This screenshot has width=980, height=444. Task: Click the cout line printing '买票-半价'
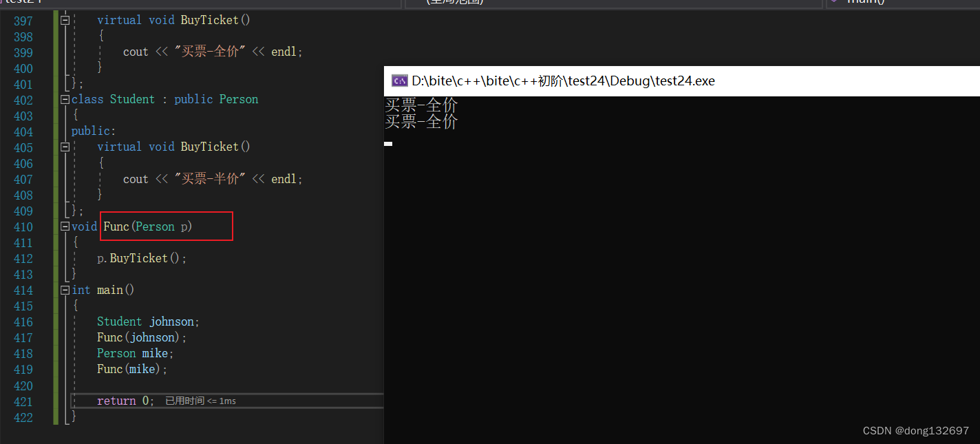tap(213, 179)
